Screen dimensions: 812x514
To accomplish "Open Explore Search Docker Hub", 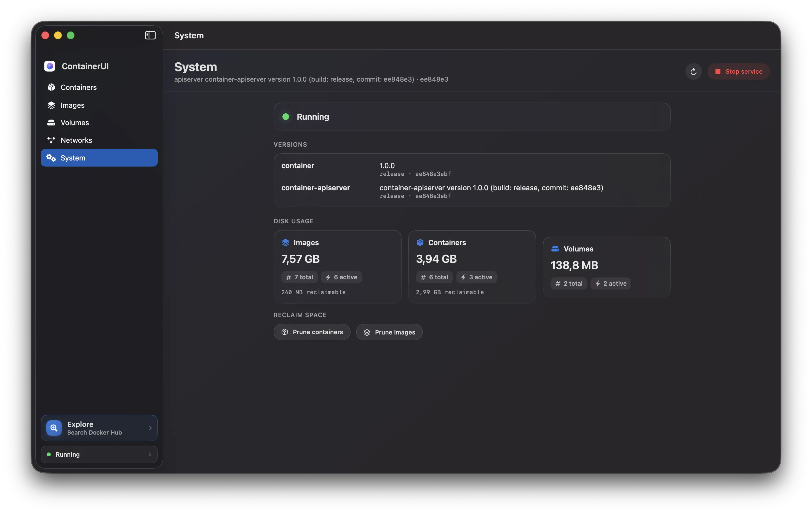I will [x=99, y=428].
